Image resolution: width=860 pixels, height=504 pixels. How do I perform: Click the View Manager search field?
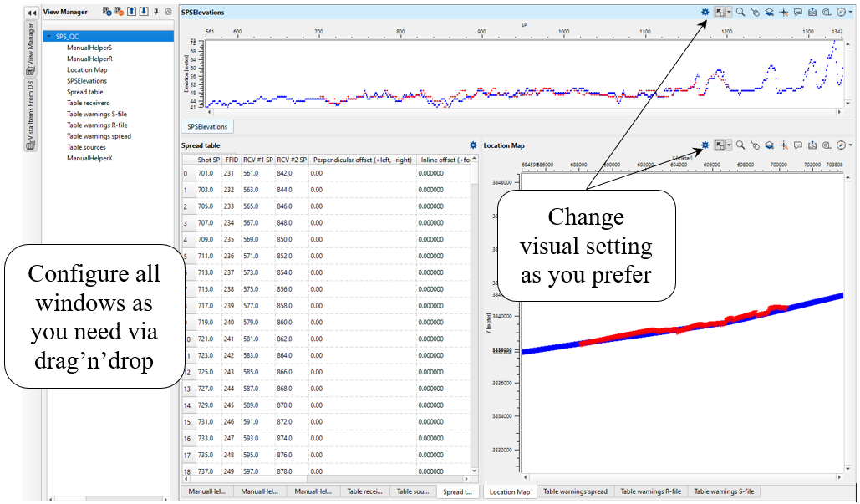[109, 24]
